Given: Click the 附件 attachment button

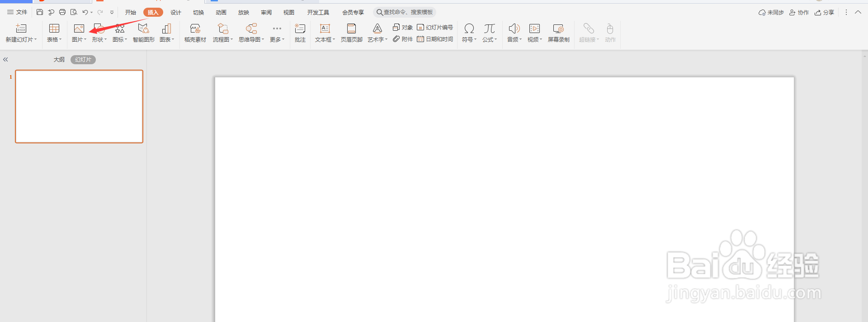Looking at the screenshot, I should 402,39.
